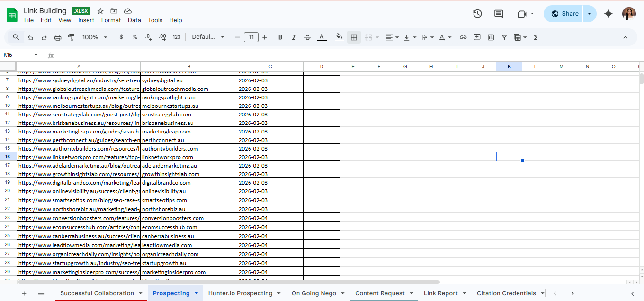Open the Gemini sparkle icon

coord(608,14)
